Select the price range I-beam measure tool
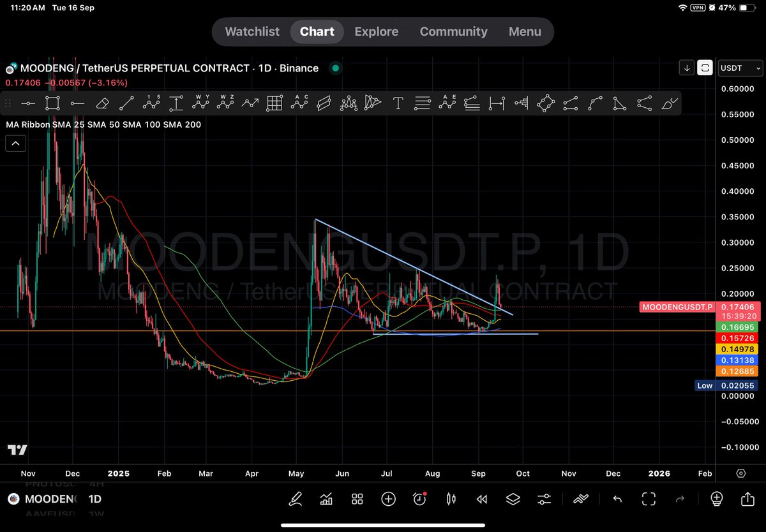The height and width of the screenshot is (532, 766). pos(176,103)
